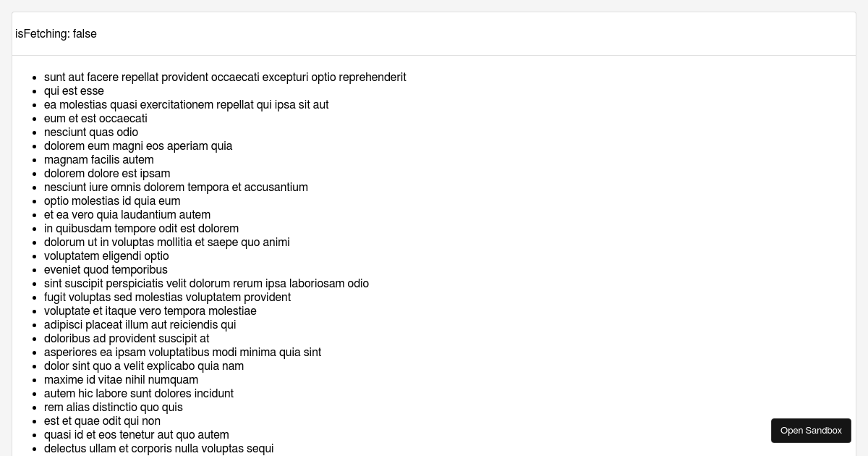Select 'nesciunt quas odio' list entry
The width and height of the screenshot is (868, 456).
pyautogui.click(x=91, y=132)
